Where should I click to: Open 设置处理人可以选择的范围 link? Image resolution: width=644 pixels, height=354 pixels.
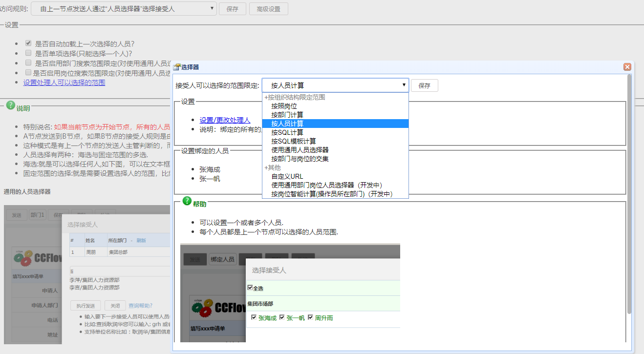click(64, 83)
